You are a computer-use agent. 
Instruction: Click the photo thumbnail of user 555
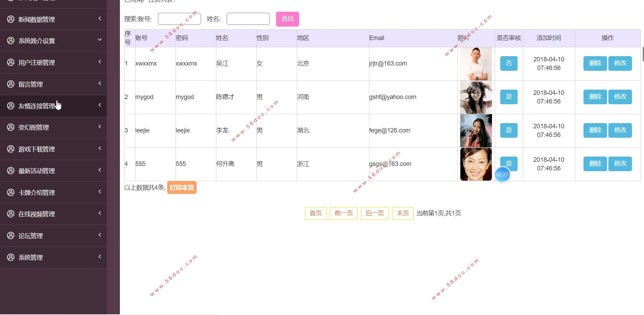point(476,164)
